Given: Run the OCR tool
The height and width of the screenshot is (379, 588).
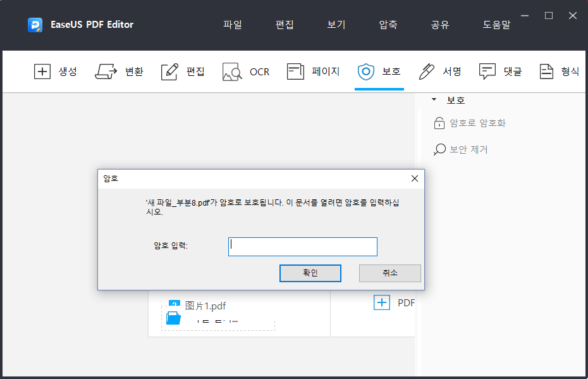Looking at the screenshot, I should (x=245, y=71).
